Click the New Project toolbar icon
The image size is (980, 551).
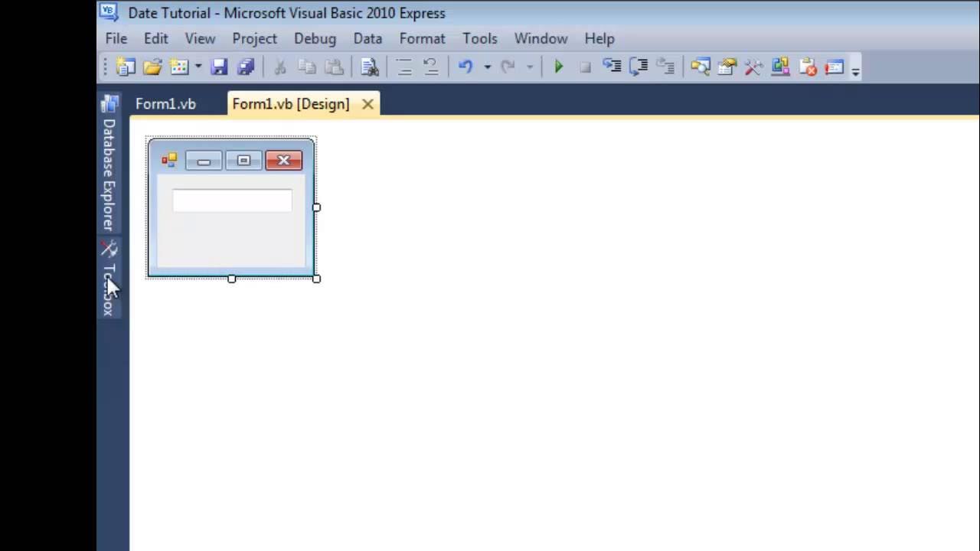click(125, 67)
